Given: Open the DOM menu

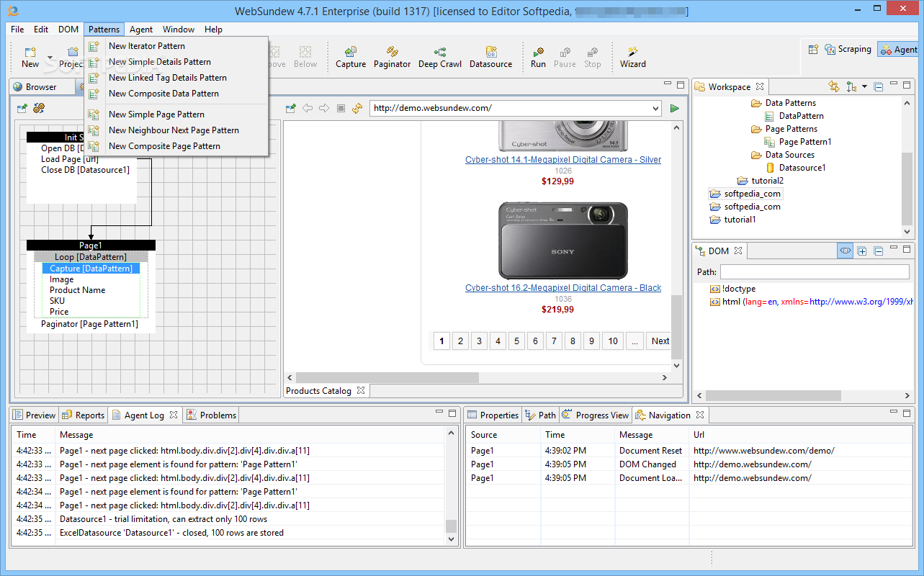Looking at the screenshot, I should pos(68,30).
